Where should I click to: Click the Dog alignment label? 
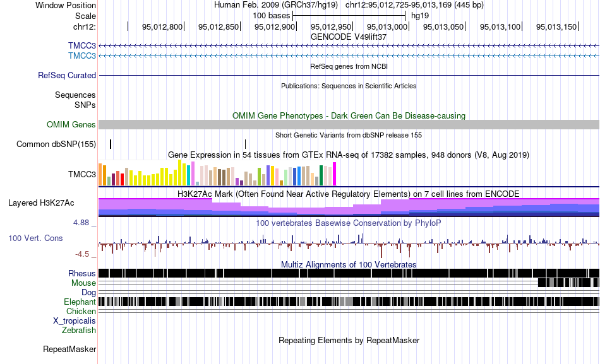pos(88,293)
